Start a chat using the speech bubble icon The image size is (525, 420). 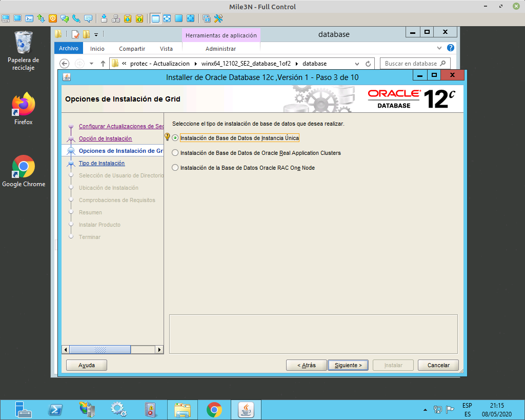tap(87, 18)
